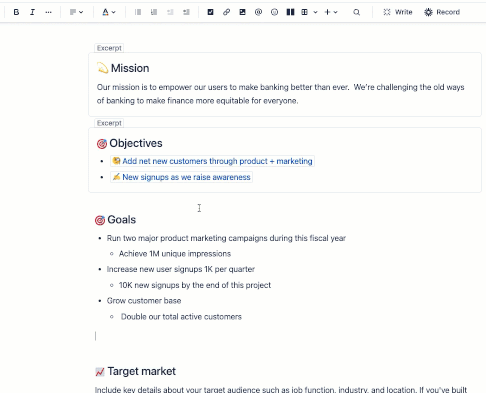Click 'of banking to make finance more equitable' line

197,101
